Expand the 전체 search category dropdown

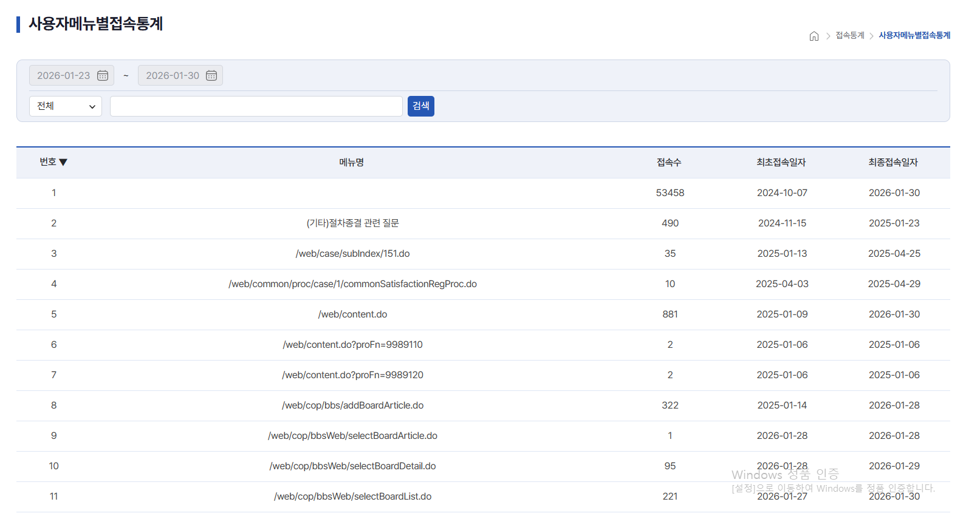[x=66, y=106]
